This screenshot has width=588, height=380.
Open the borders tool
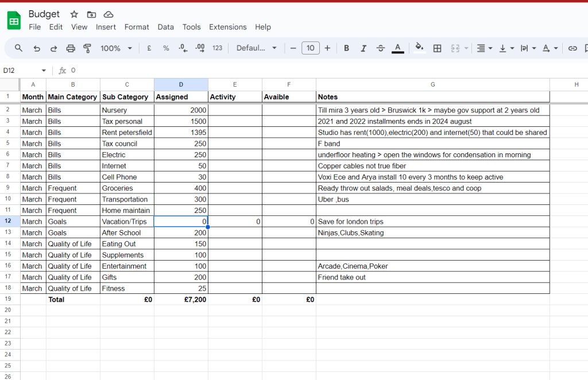point(437,48)
